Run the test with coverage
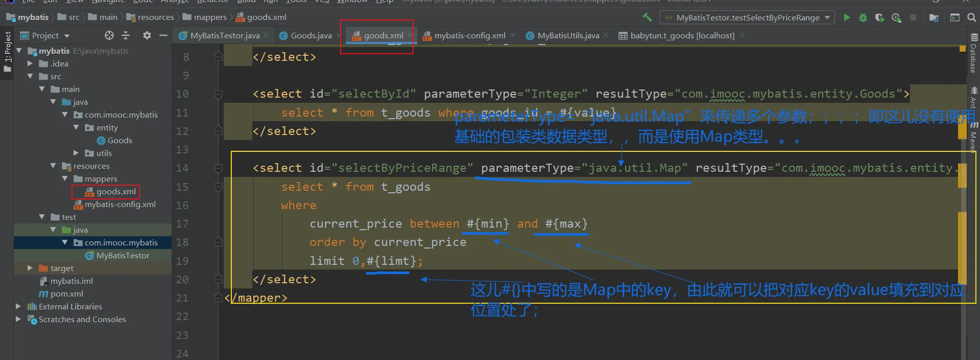Screen dimensions: 980x360 879,17
